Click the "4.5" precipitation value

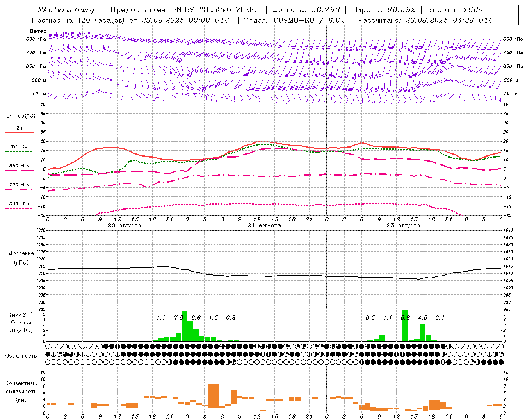[422, 318]
